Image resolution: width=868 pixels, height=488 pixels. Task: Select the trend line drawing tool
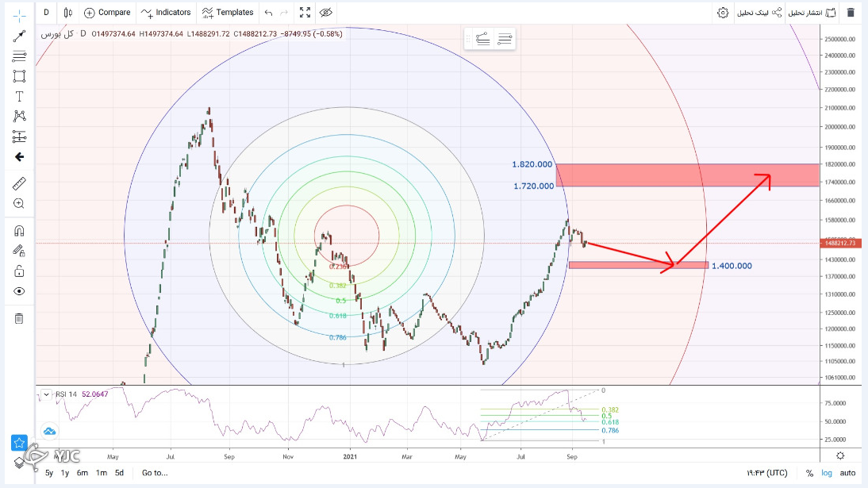[19, 36]
